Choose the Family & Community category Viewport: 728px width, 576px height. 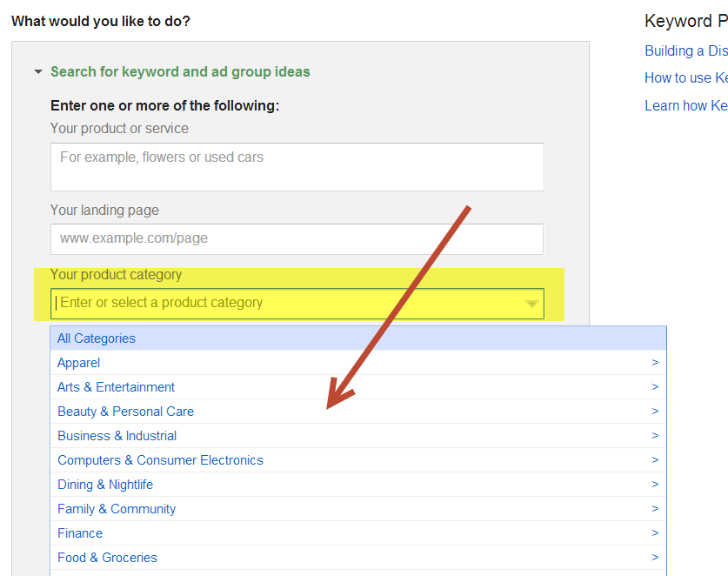click(117, 509)
